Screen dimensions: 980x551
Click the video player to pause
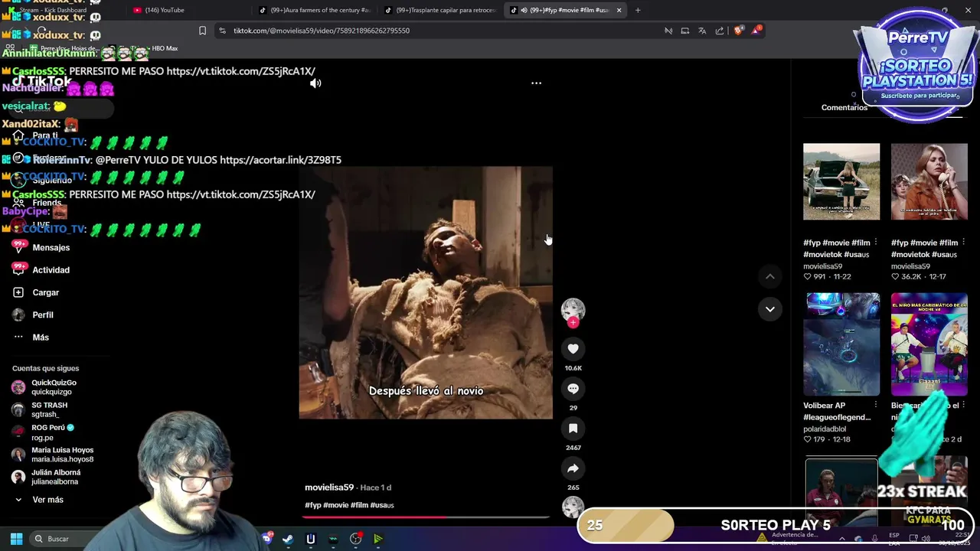[426, 292]
